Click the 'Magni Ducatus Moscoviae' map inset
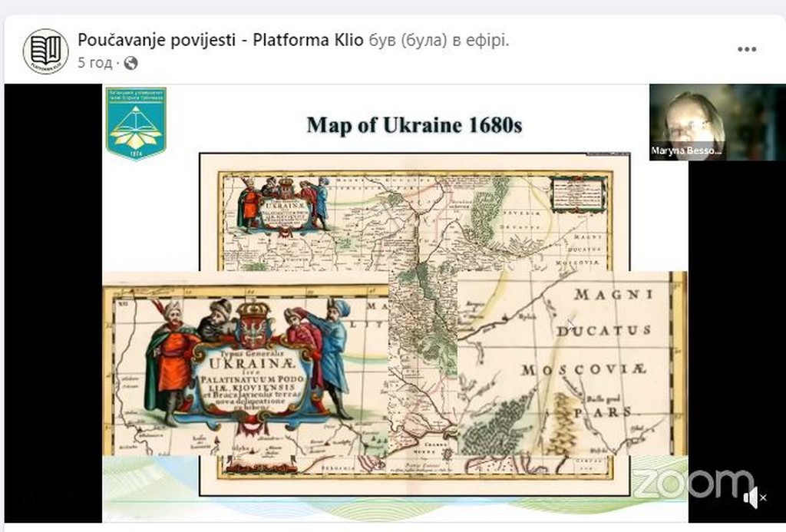 pos(583,345)
